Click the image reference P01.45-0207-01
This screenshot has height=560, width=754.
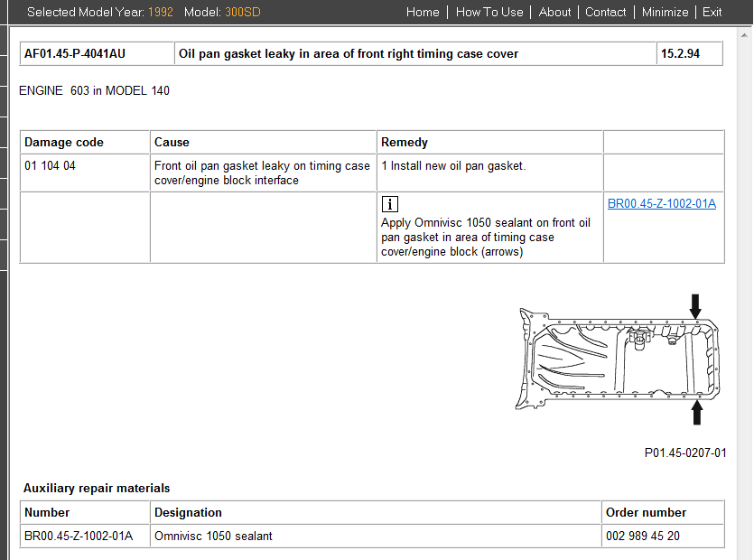click(x=684, y=453)
